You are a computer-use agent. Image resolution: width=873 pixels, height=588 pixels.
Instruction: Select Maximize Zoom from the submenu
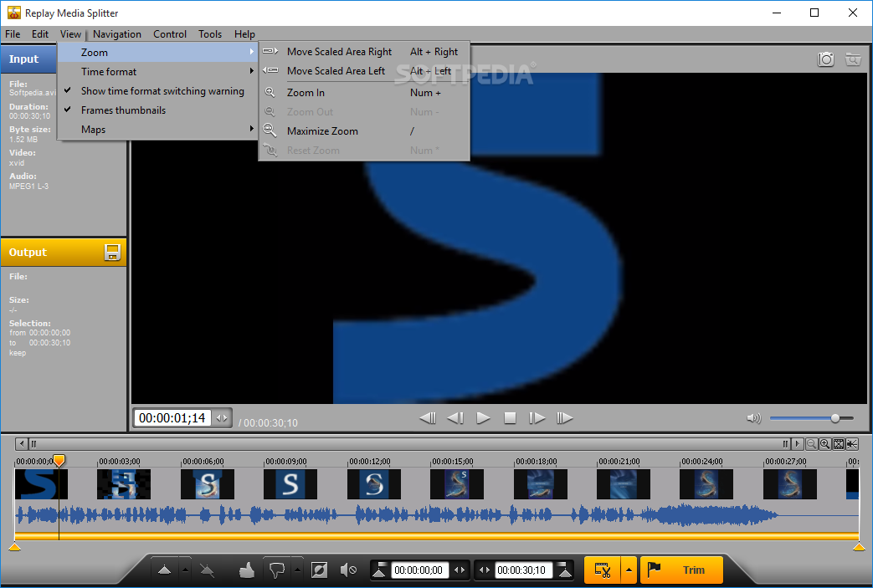364,131
